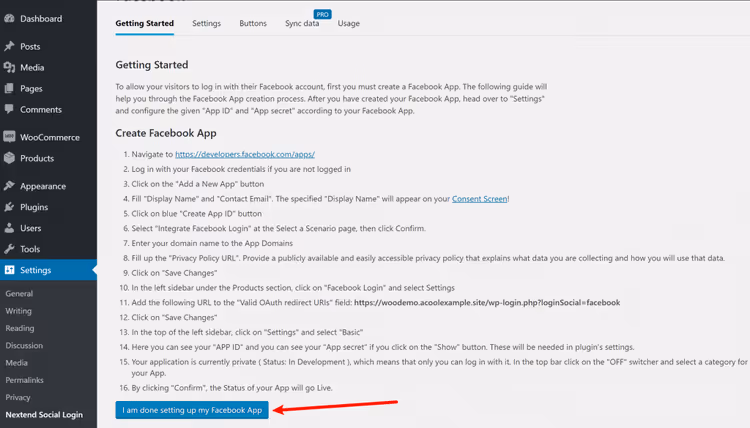The height and width of the screenshot is (428, 750).
Task: Click step 3 'Add a New App' instruction
Action: [x=198, y=184]
